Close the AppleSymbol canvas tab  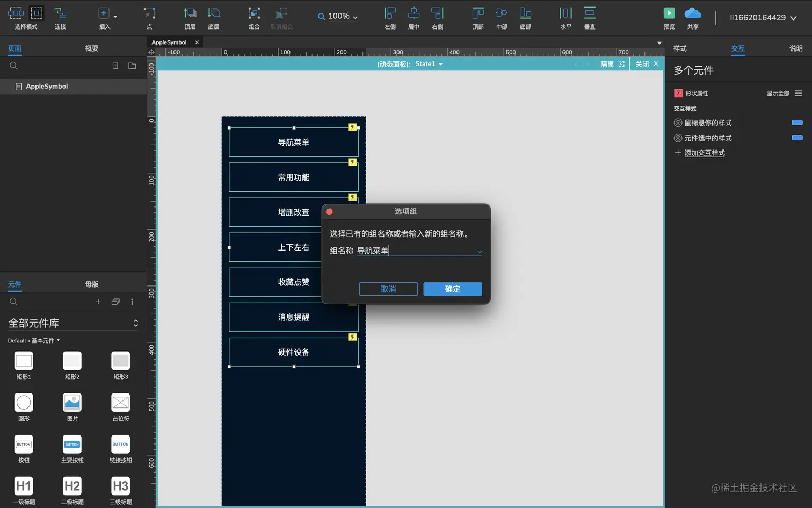(197, 42)
